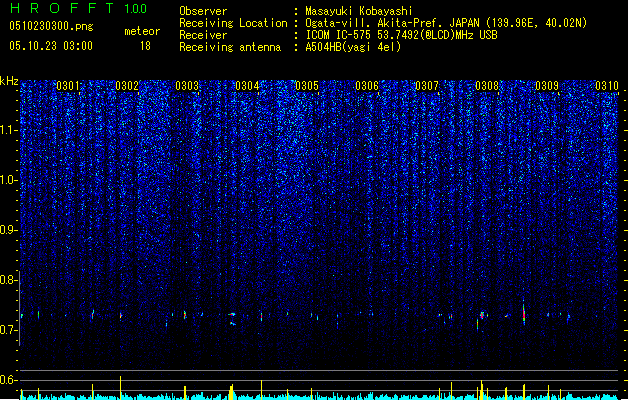Click the Receiving antenna label
The width and height of the screenshot is (629, 400).
pos(230,47)
